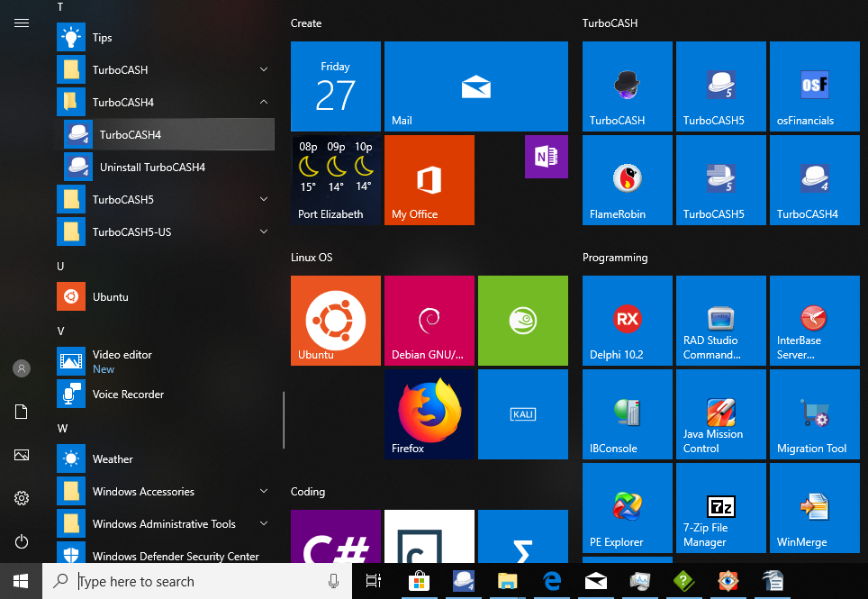Open the Power options button
The image size is (868, 599).
(21, 541)
